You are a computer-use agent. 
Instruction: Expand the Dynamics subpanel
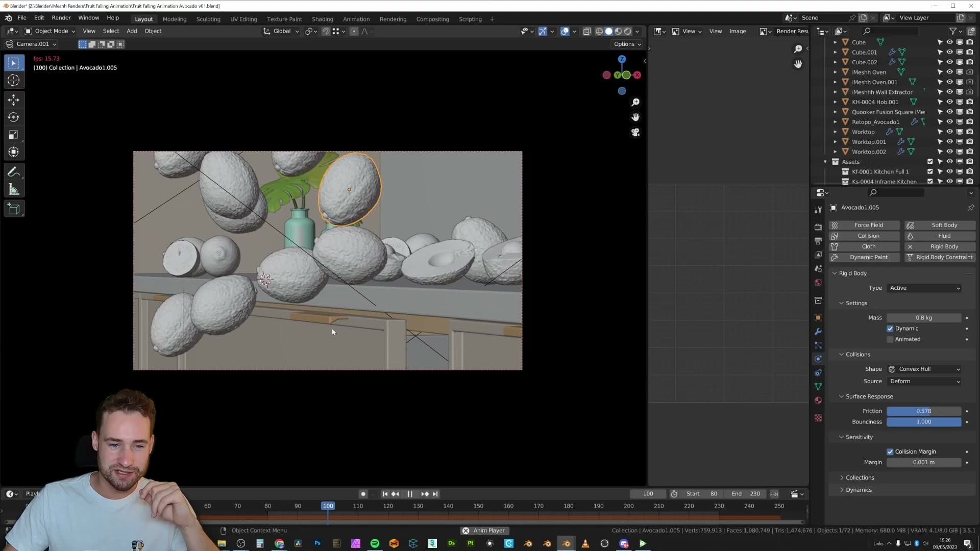pos(859,490)
